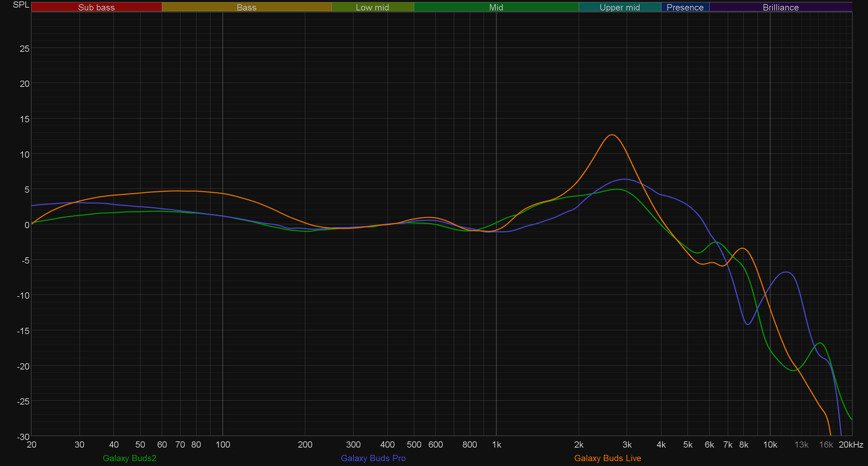This screenshot has height=466, width=868.
Task: Toggle the Galaxy Buds2 legend entry
Action: 130,458
